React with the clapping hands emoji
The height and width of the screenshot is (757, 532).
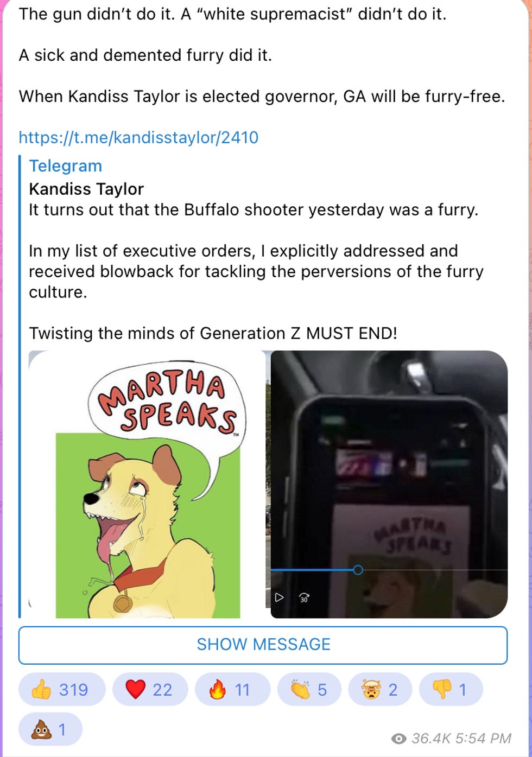click(x=309, y=690)
